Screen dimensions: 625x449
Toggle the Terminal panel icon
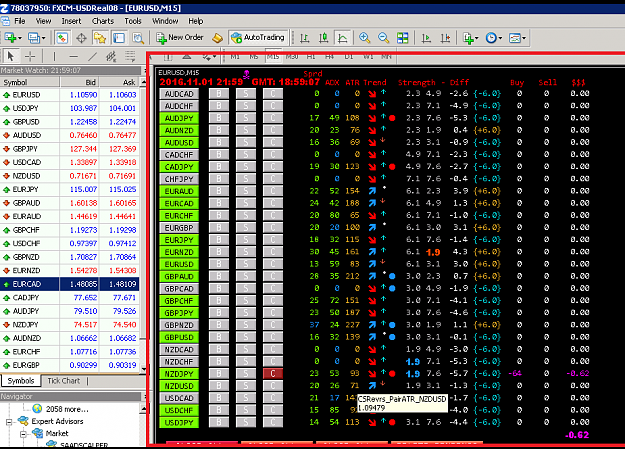pyautogui.click(x=119, y=38)
